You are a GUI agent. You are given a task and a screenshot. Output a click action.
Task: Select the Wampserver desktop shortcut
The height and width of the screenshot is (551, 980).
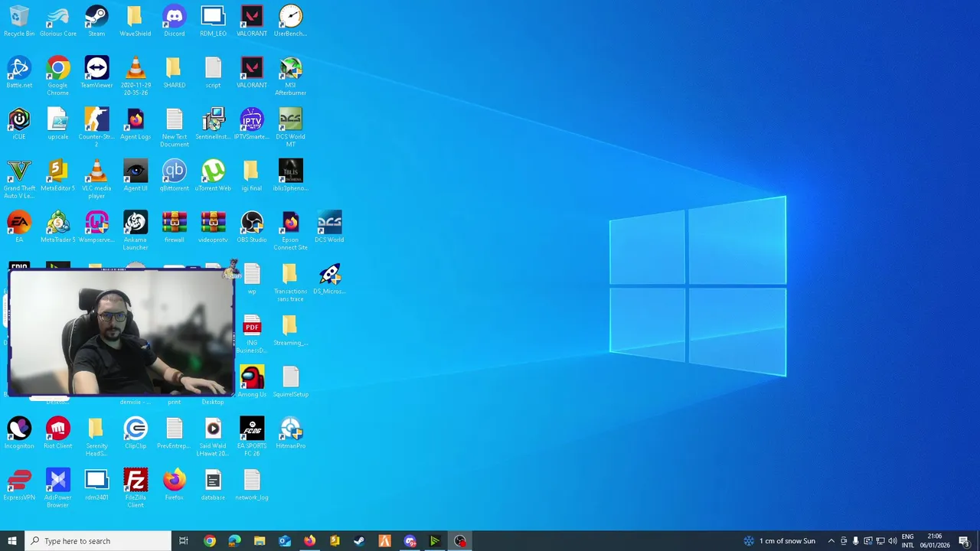click(x=96, y=227)
